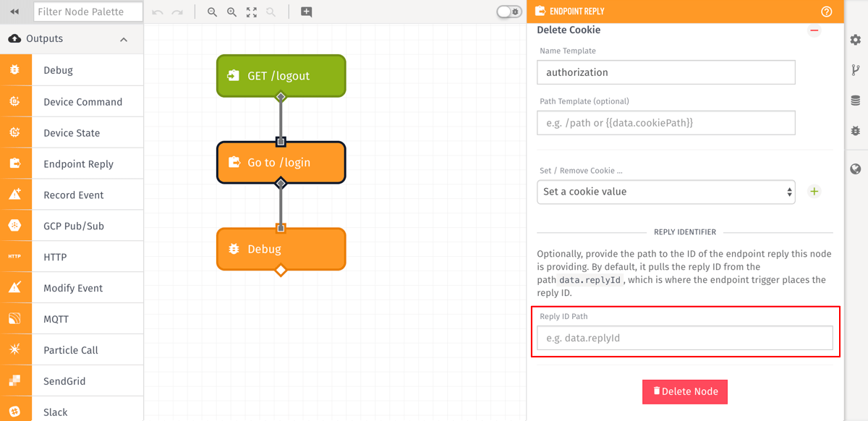Open versions branch icon in sidebar
Viewport: 868px width, 421px height.
click(x=856, y=70)
